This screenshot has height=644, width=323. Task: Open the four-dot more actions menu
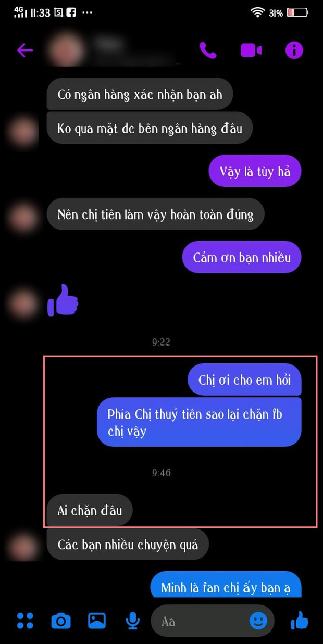point(25,621)
